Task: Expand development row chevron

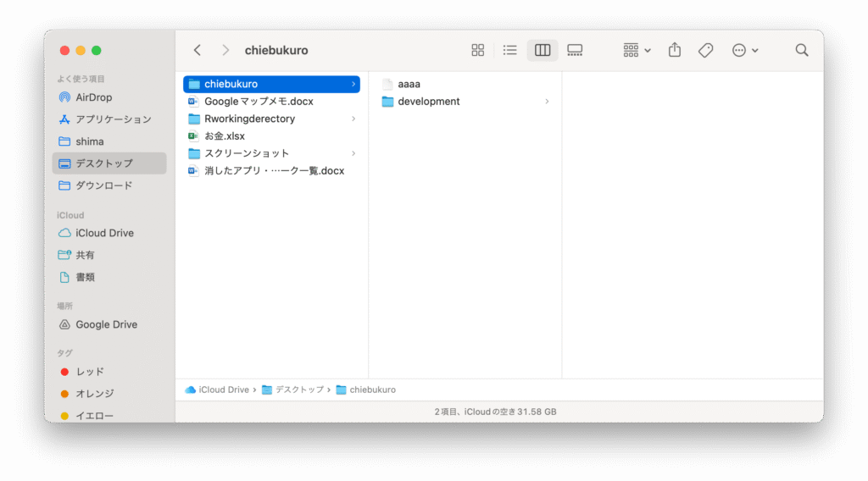Action: click(x=547, y=101)
